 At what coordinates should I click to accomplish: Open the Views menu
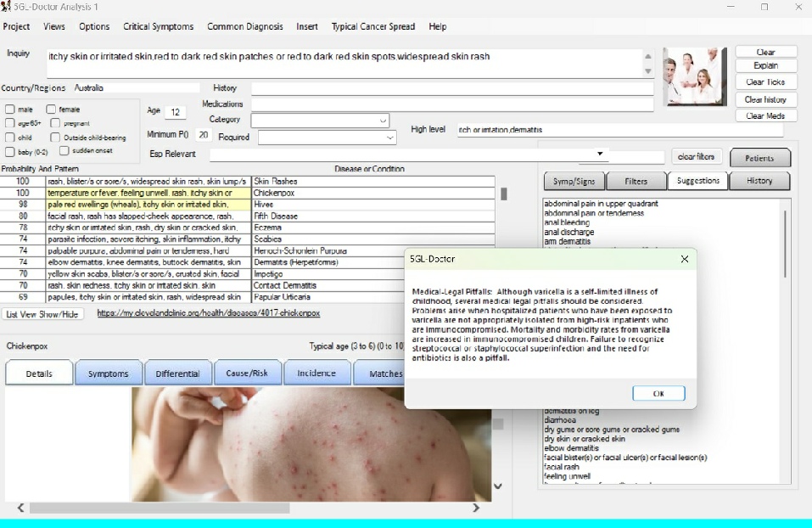[x=53, y=26]
